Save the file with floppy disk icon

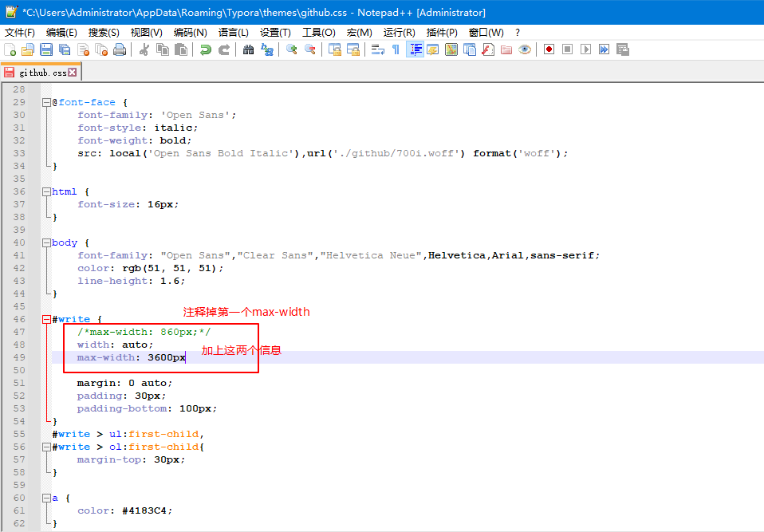tap(46, 49)
